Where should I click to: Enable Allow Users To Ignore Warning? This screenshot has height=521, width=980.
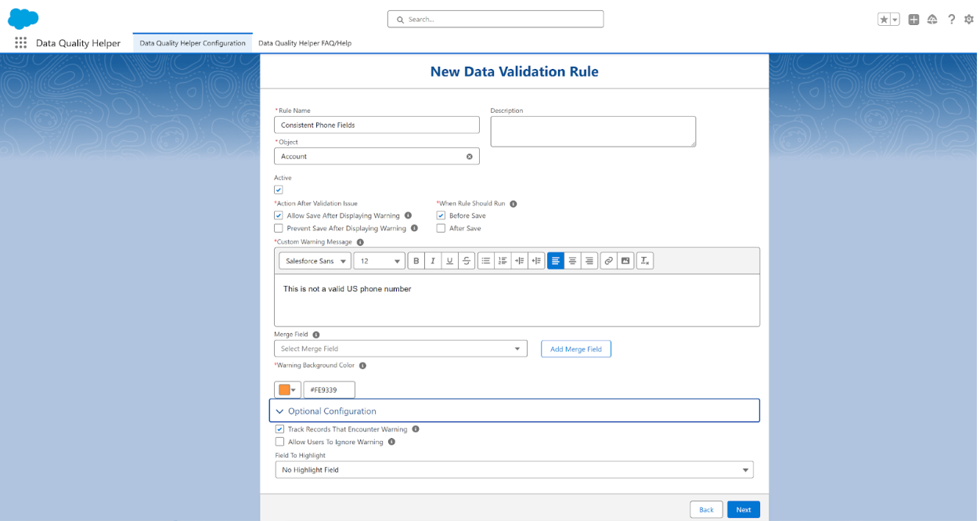tap(279, 442)
